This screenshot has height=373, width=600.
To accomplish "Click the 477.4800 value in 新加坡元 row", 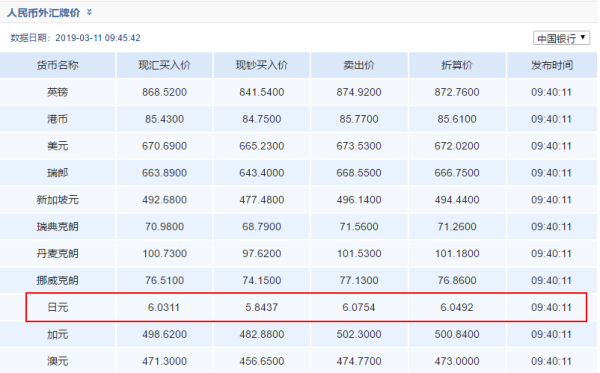I will [262, 200].
